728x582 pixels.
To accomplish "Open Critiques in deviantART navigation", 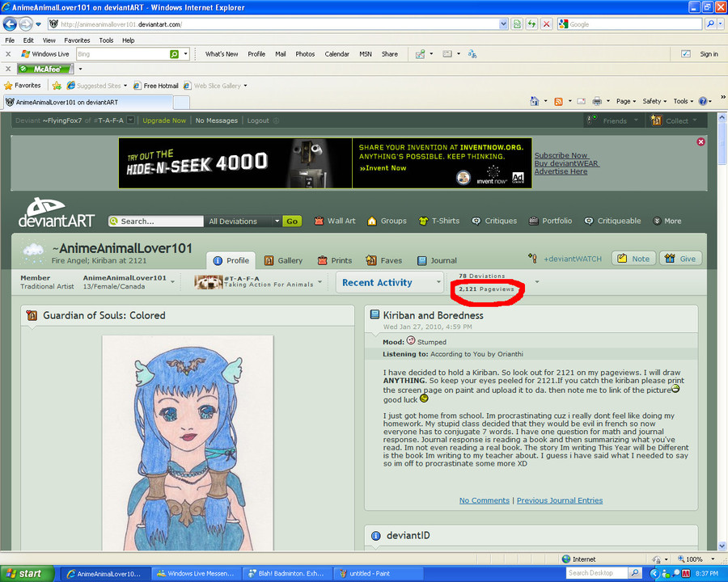I will 494,221.
